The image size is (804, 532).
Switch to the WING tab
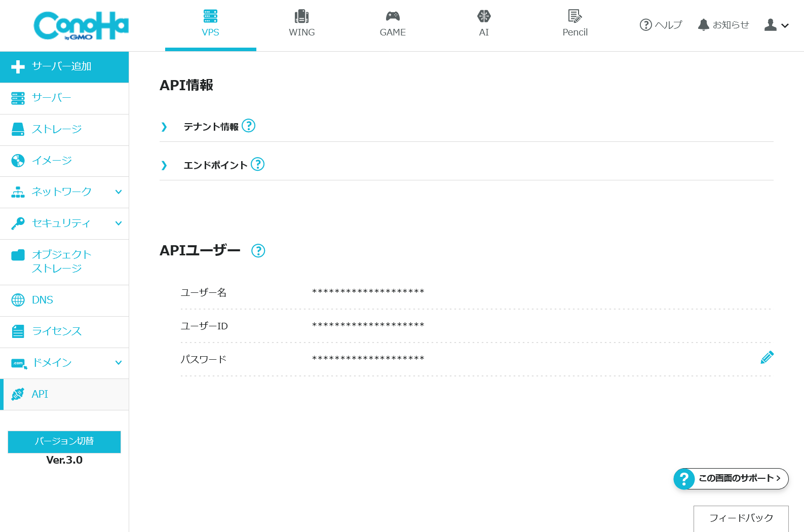(x=302, y=25)
